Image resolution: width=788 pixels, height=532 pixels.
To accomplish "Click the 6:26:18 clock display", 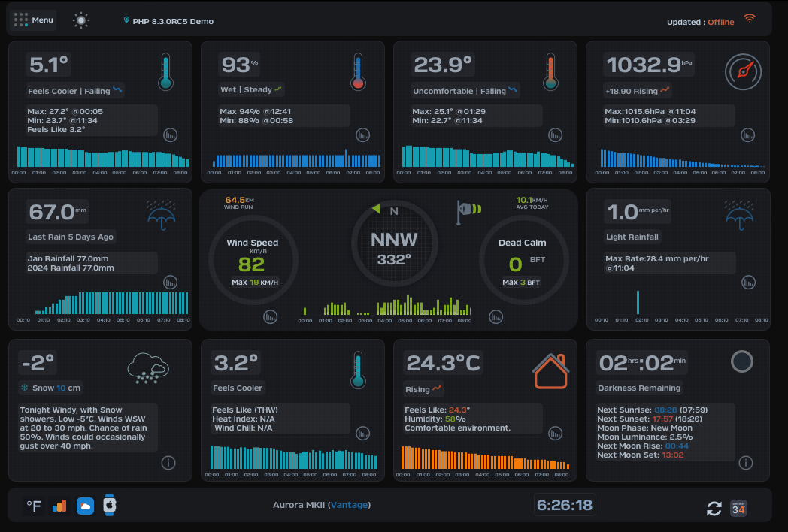I will click(x=565, y=505).
